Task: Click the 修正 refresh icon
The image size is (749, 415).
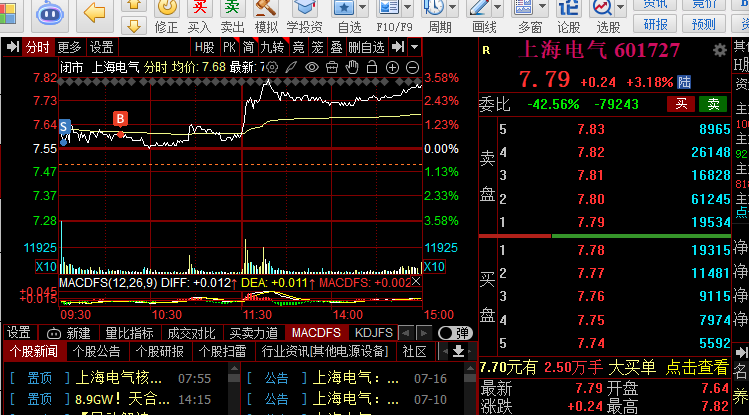Action: pyautogui.click(x=167, y=7)
